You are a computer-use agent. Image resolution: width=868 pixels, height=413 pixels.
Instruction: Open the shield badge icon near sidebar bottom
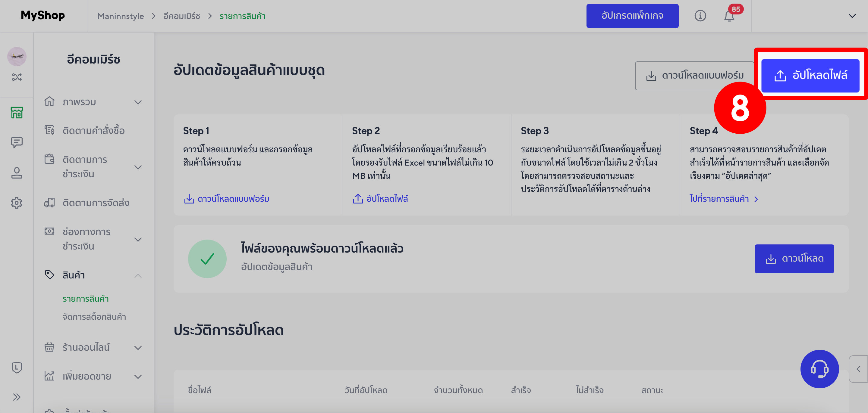click(17, 368)
